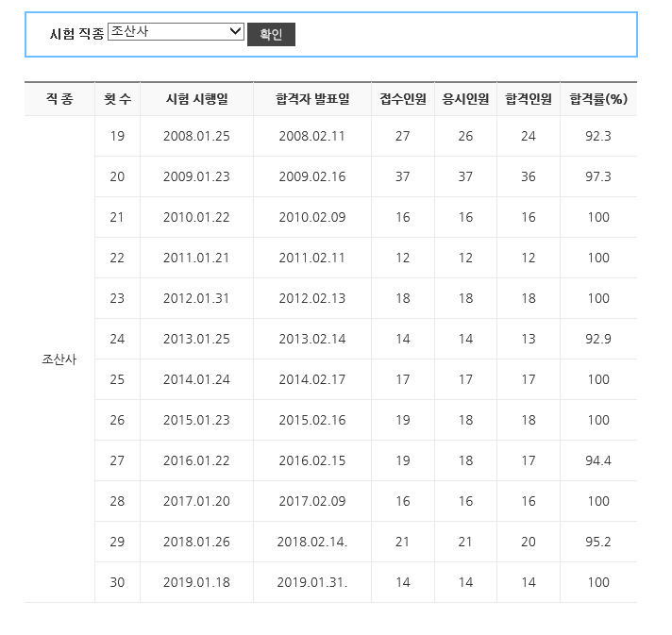
Task: Select exam date 2014.01.24
Action: 196,379
